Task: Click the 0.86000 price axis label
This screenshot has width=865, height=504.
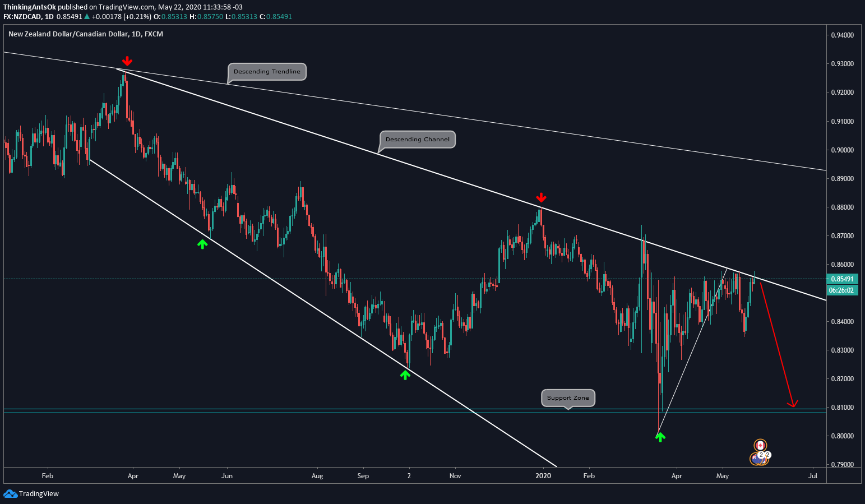Action: [842, 265]
